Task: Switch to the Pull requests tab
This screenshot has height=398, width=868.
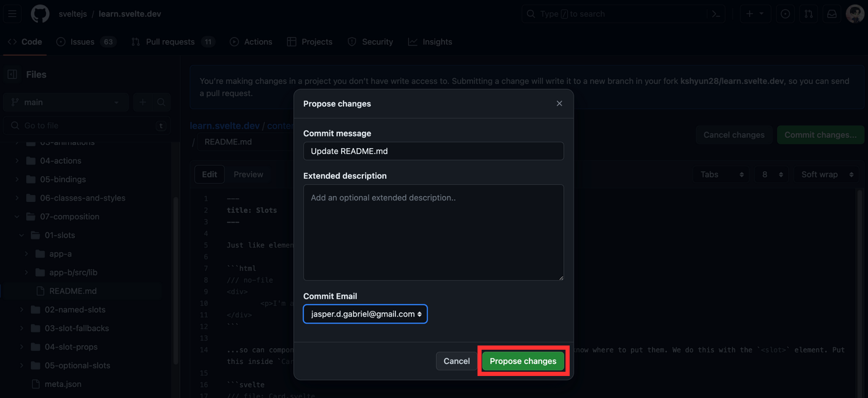Action: click(171, 41)
